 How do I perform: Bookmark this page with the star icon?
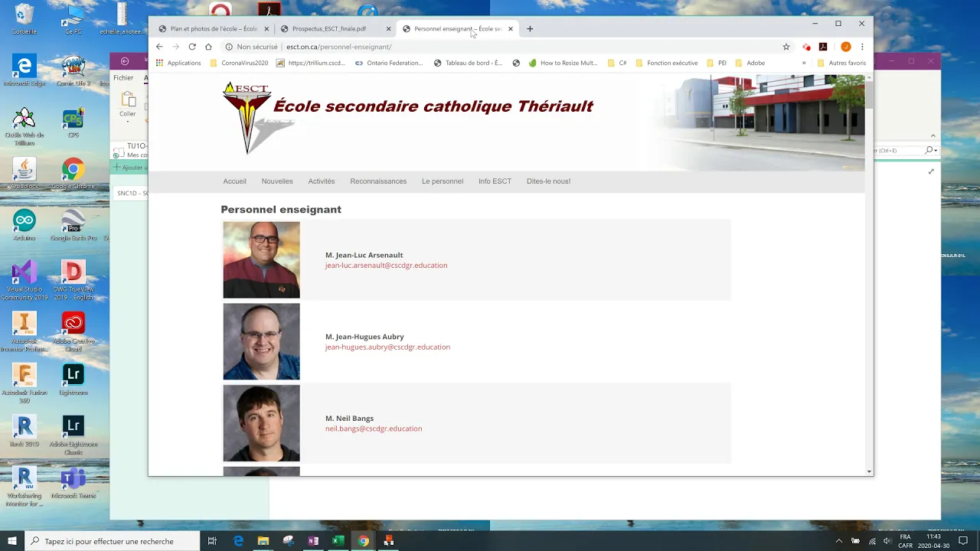(786, 47)
